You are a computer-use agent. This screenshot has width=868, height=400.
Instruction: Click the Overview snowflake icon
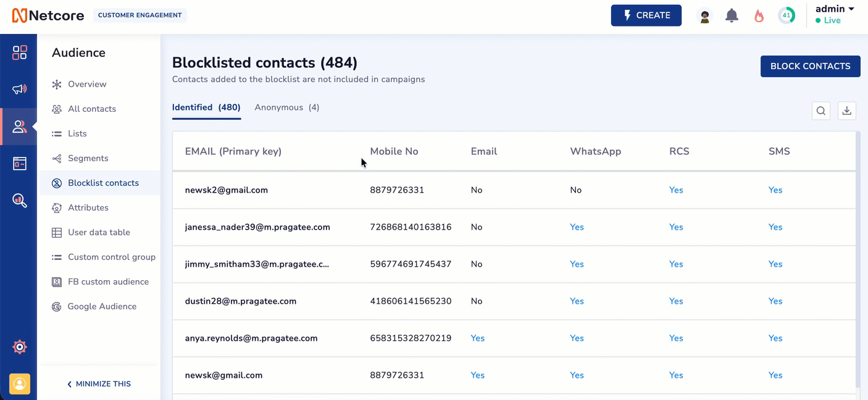click(x=57, y=85)
